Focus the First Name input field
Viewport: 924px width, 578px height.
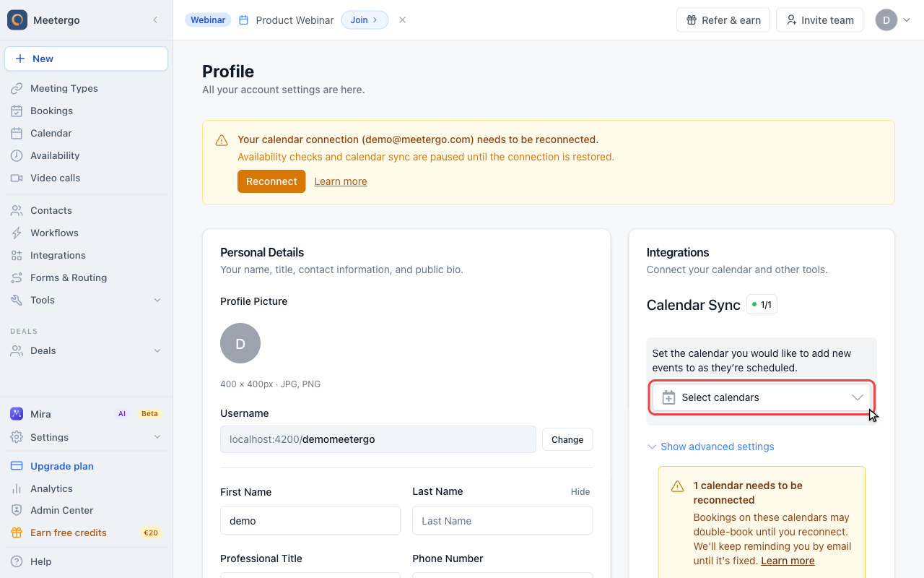point(310,520)
